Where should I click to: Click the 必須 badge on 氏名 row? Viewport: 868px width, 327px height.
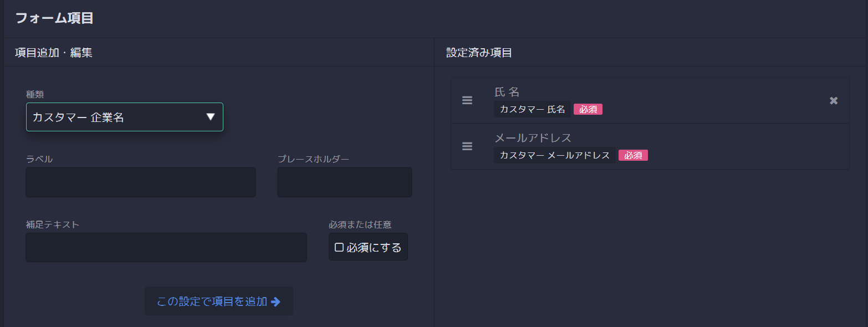click(588, 110)
